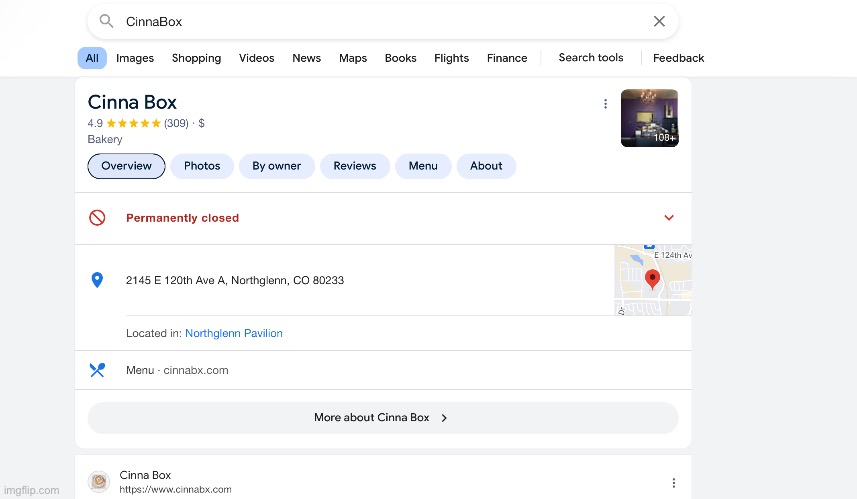Open the Reviews chip

(x=355, y=166)
